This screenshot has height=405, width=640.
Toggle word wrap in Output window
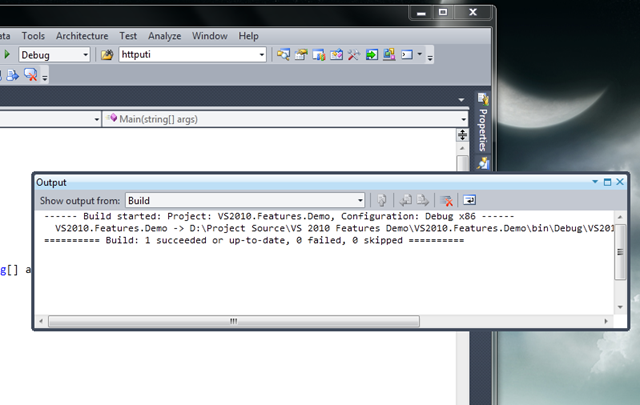pos(469,200)
